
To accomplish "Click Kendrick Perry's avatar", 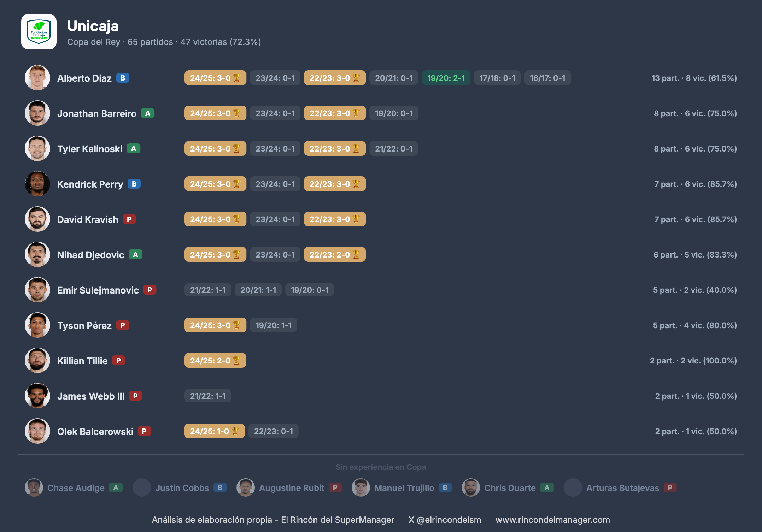I will (x=37, y=184).
